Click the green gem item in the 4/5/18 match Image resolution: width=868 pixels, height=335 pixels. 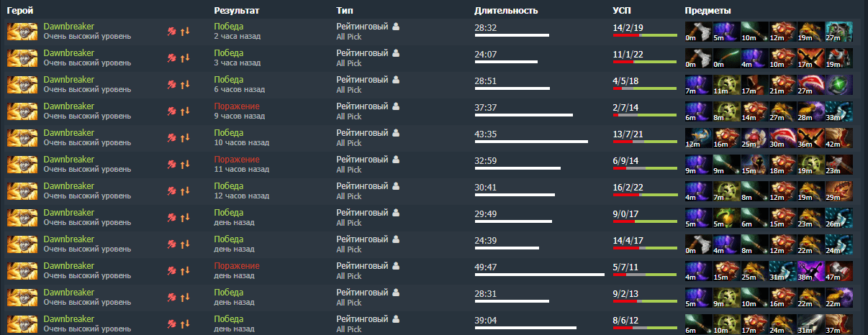839,85
